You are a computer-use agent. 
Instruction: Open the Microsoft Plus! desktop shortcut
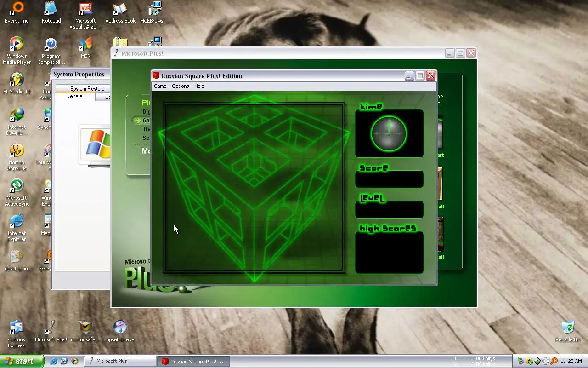(51, 331)
